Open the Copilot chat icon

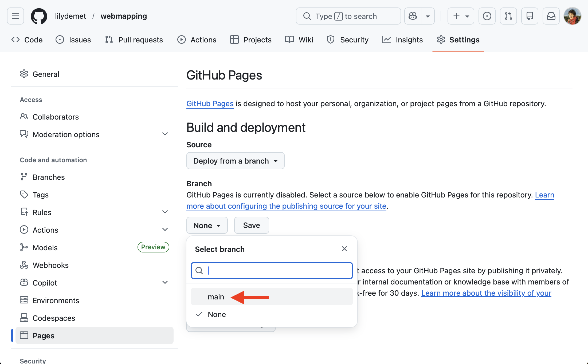coord(413,16)
